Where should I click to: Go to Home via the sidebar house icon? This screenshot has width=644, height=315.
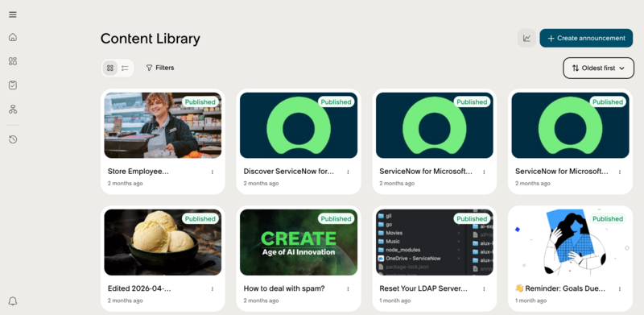click(13, 37)
